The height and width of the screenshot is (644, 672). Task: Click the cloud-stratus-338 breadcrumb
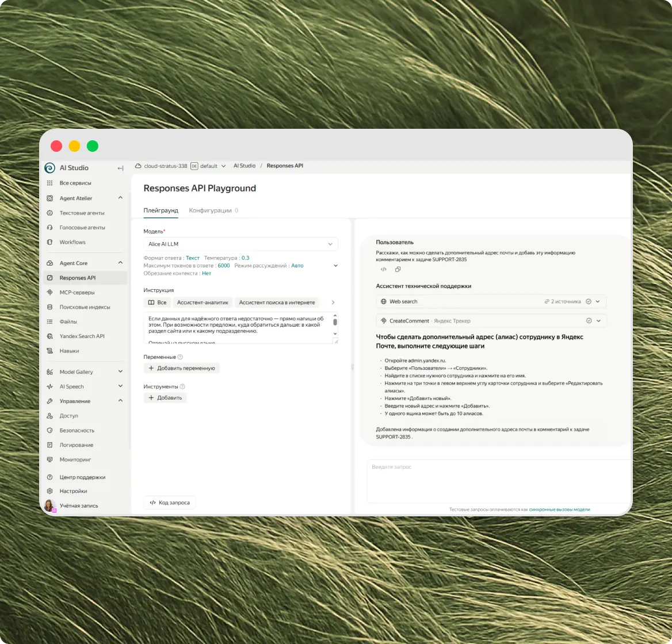point(166,166)
